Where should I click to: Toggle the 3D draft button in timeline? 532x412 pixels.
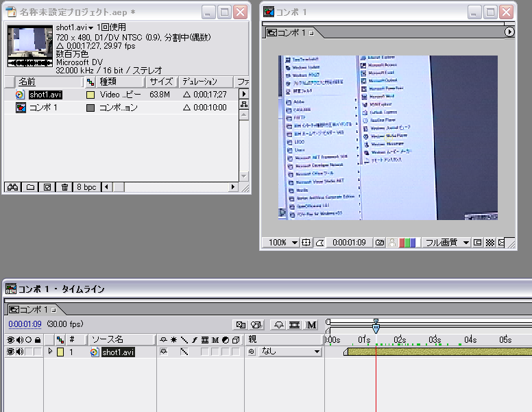point(256,325)
